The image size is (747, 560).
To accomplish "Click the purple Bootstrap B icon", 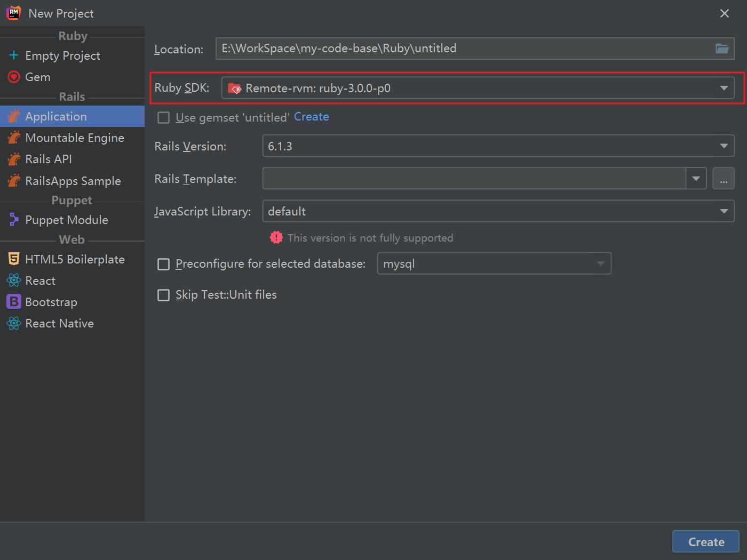I will (14, 301).
